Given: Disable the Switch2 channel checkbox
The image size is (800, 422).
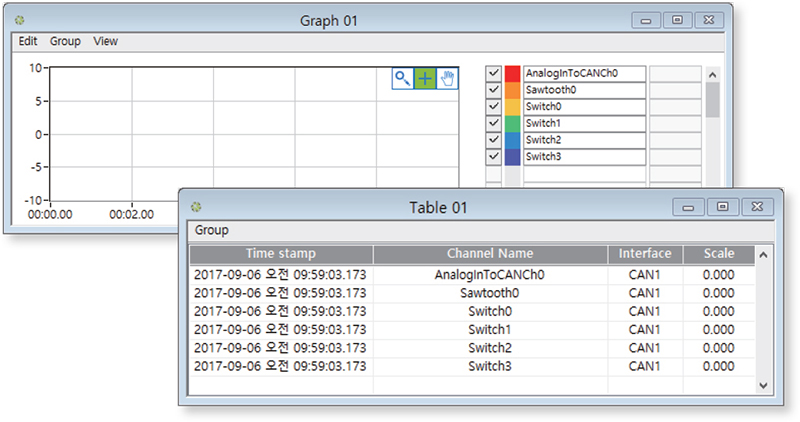Looking at the screenshot, I should click(x=493, y=140).
